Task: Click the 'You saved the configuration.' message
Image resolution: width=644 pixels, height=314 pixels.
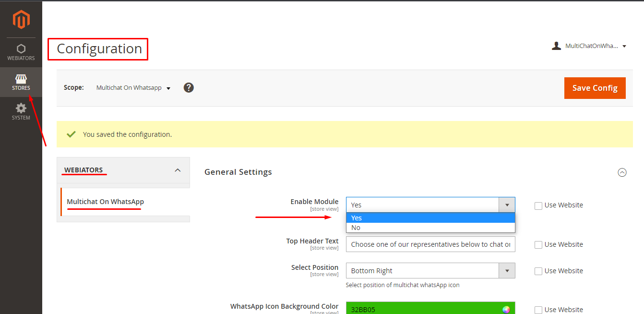Action: [x=127, y=134]
